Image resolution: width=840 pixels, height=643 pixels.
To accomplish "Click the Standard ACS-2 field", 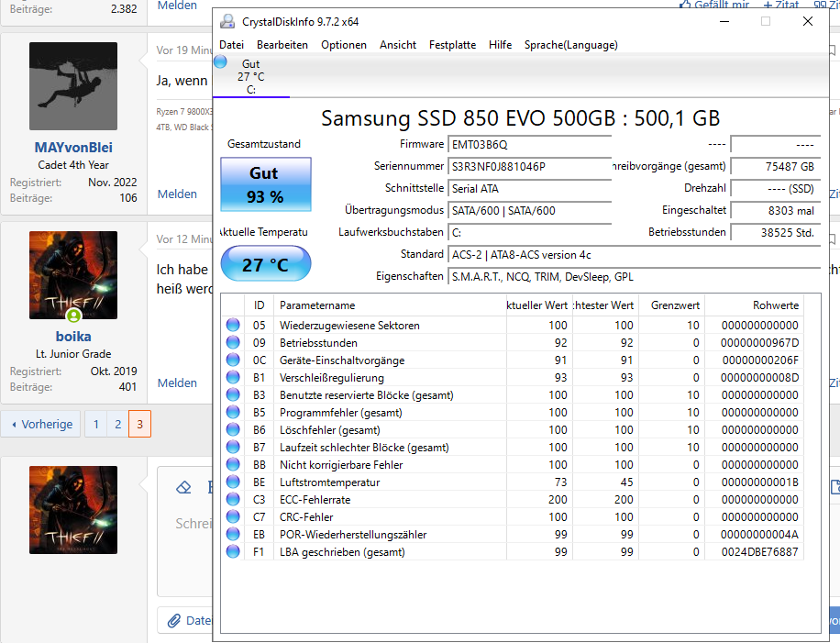I will pos(635,255).
